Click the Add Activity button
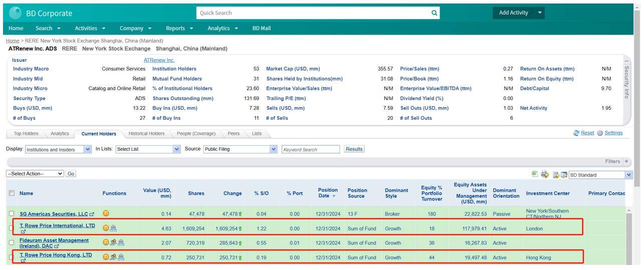 point(514,13)
